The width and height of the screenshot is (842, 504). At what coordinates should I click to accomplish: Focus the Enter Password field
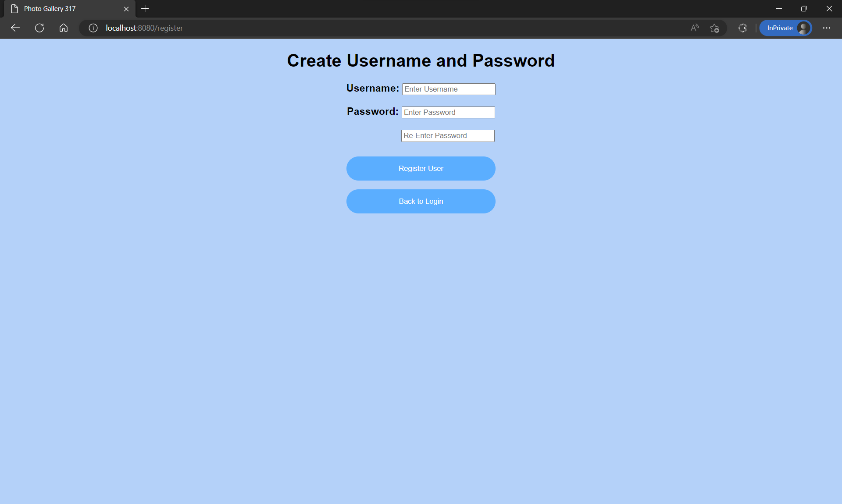click(448, 113)
